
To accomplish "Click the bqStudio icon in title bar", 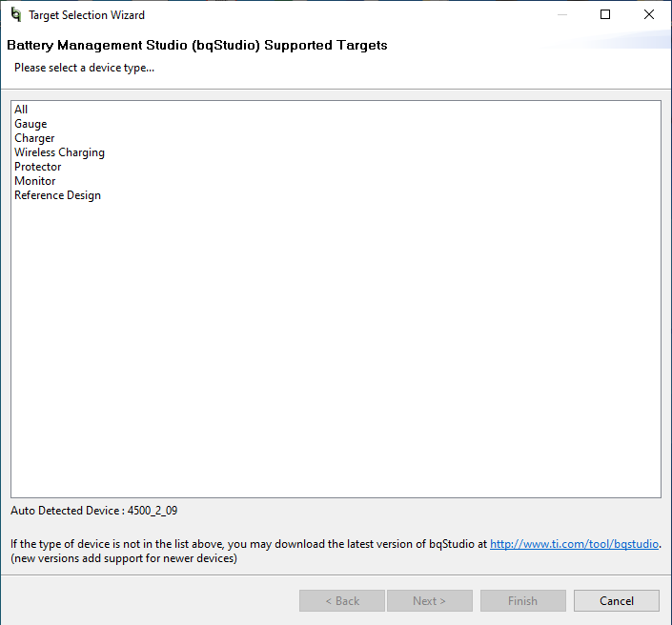I will (16, 14).
